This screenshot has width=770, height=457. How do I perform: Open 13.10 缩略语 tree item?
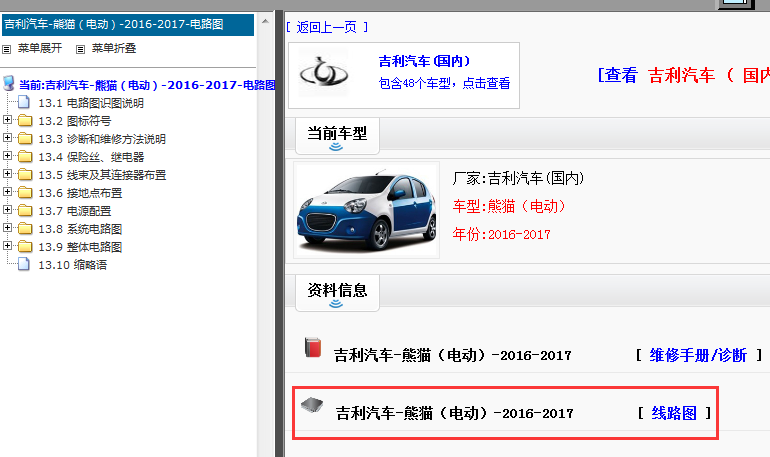click(x=73, y=265)
